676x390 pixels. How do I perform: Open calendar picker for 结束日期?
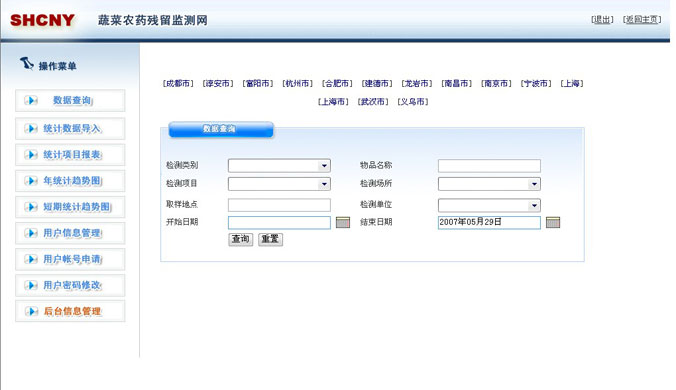(553, 222)
